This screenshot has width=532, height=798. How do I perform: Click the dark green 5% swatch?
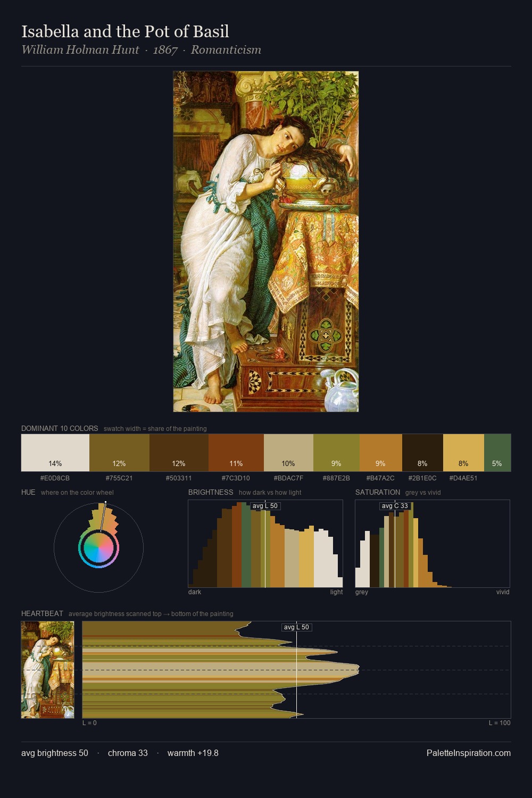click(x=497, y=453)
